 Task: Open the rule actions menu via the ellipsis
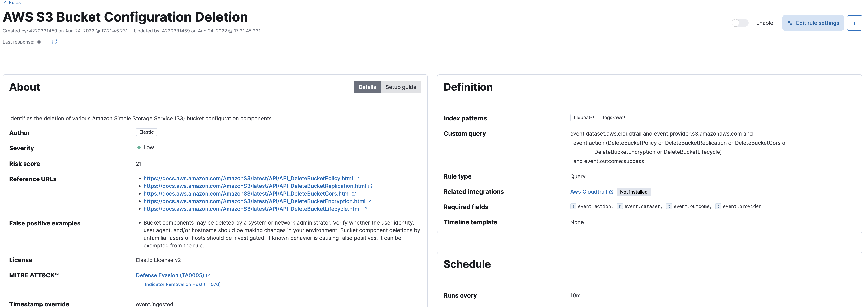point(855,23)
